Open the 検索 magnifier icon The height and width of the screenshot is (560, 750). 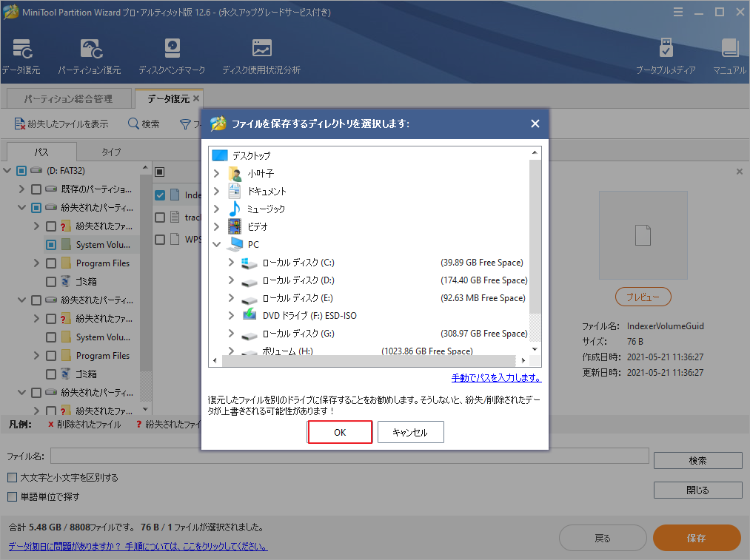133,124
